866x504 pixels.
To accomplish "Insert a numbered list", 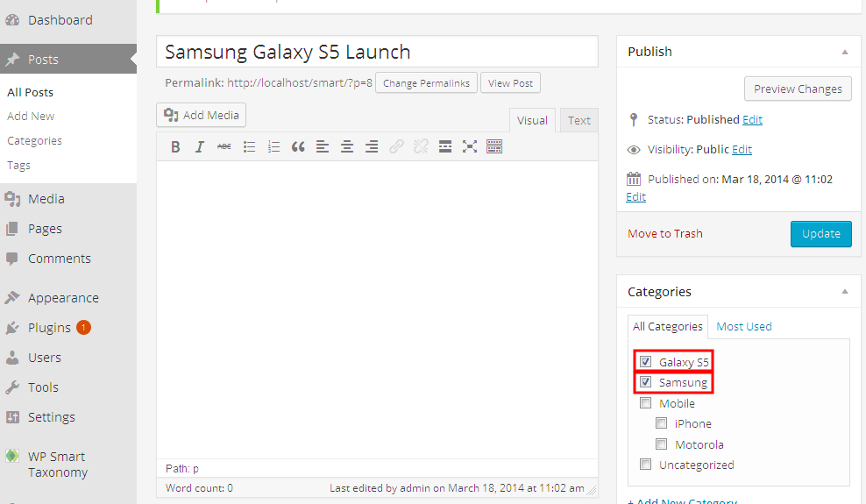I will click(273, 147).
